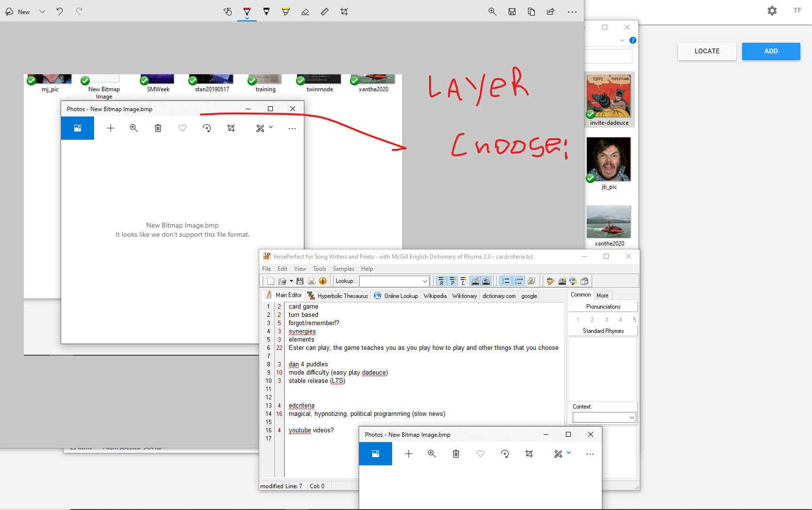Open the Context dropdown in VersePerfect
812x510 pixels.
point(631,417)
